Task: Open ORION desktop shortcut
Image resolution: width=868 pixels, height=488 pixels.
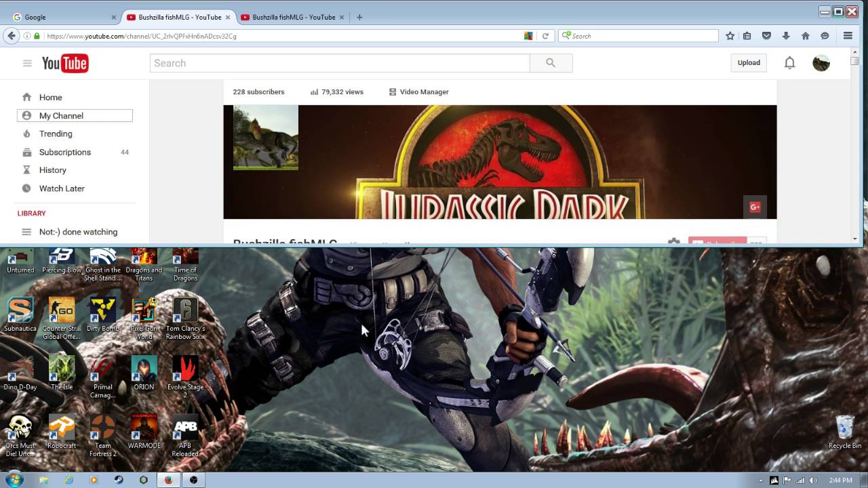Action: point(144,373)
